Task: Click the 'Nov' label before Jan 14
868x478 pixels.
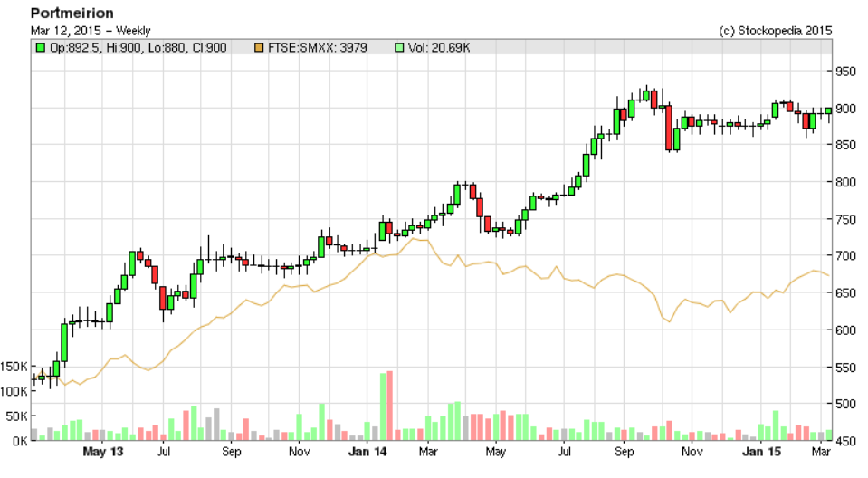Action: (x=300, y=452)
